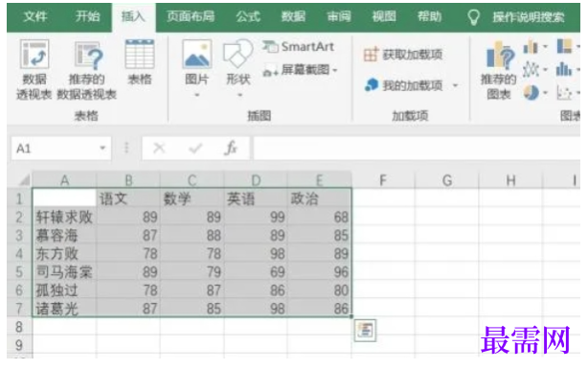Open Recommended Charts (推荐的图表)
The image size is (588, 370).
[499, 70]
